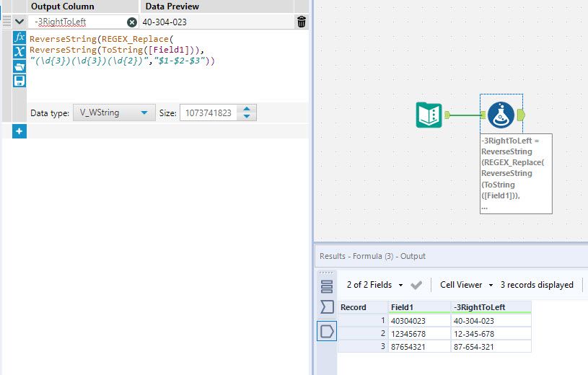The image size is (588, 375).
Task: Decrease the size with the down stepper arrow
Action: [x=246, y=117]
